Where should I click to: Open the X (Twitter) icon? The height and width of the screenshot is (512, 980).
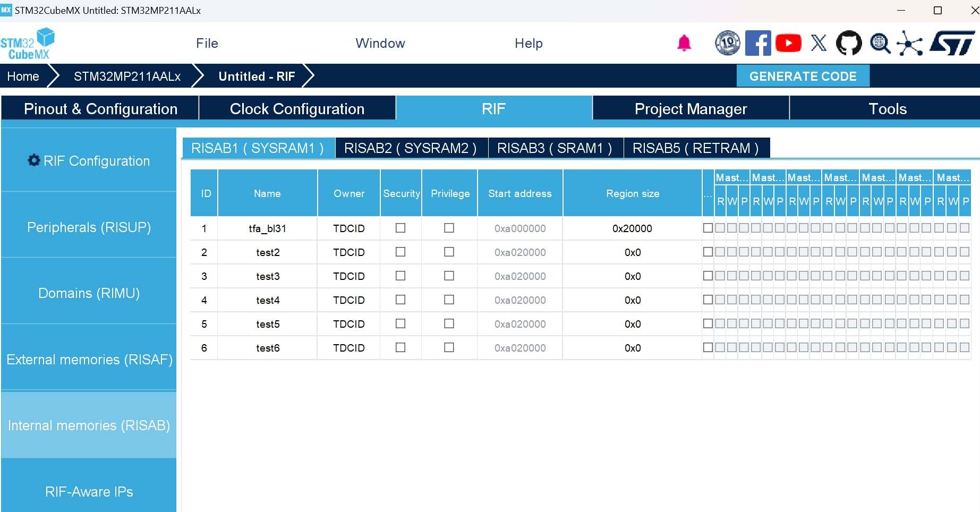tap(819, 43)
